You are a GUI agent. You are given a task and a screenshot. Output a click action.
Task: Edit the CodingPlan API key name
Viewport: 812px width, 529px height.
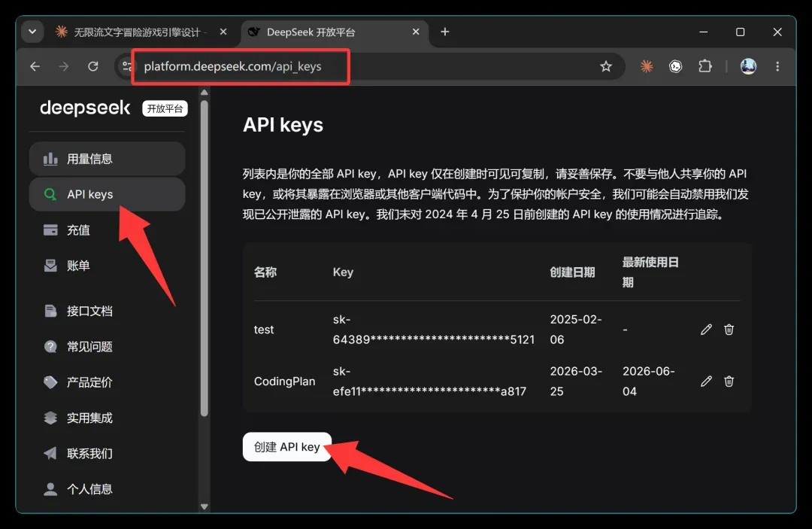(x=706, y=382)
